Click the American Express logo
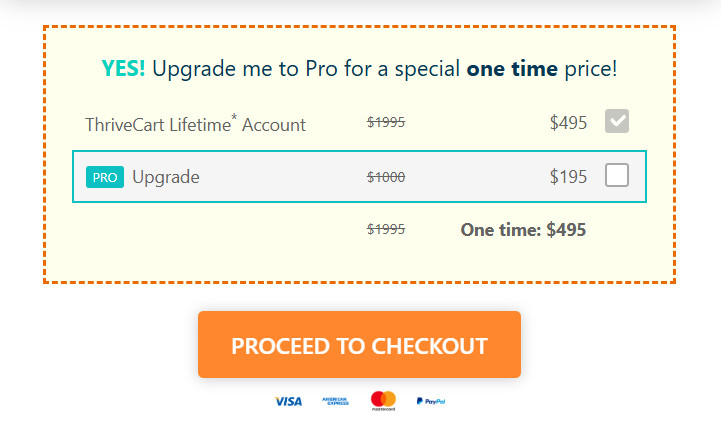The height and width of the screenshot is (424, 721). coord(335,401)
